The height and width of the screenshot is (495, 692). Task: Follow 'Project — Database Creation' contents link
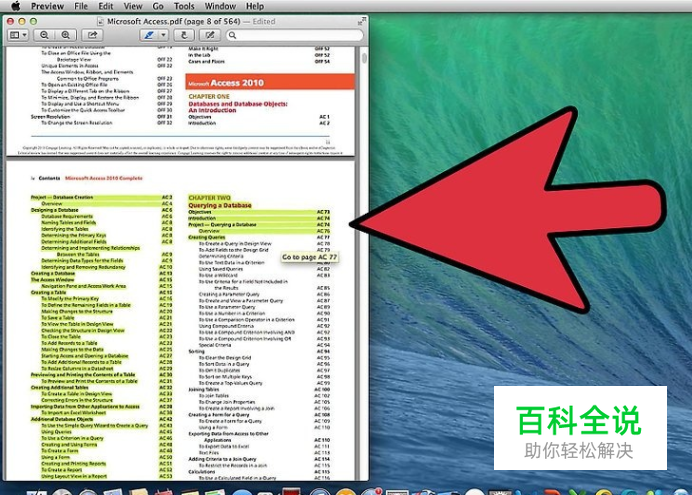[x=62, y=197]
